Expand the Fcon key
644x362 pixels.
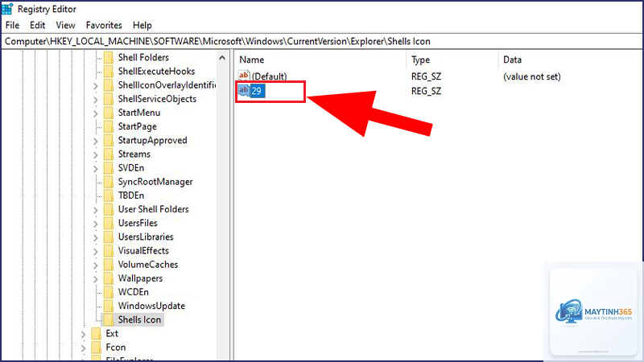pyautogui.click(x=83, y=348)
